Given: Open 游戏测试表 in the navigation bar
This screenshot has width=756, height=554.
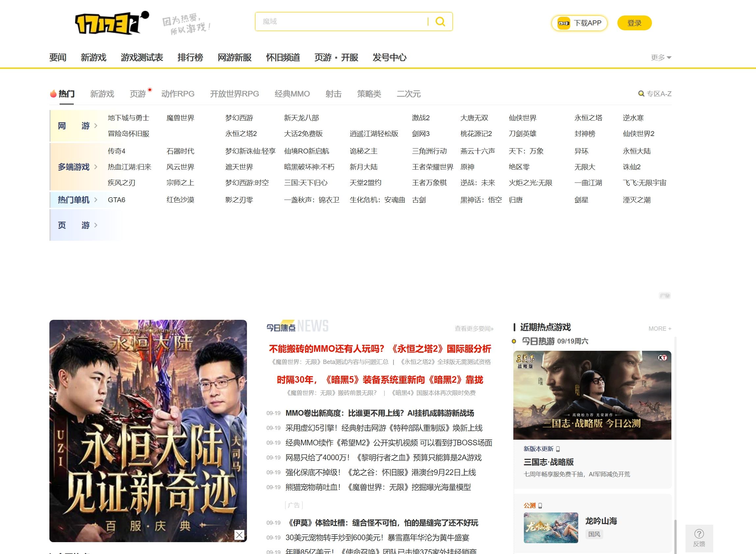Looking at the screenshot, I should (142, 58).
